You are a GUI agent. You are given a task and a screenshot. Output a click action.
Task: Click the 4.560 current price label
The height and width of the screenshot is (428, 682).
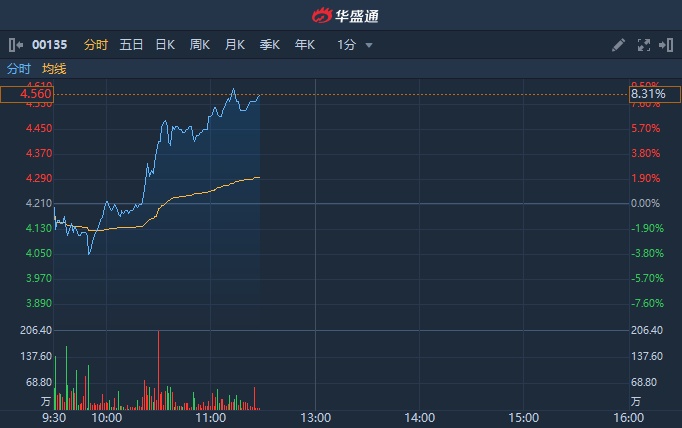click(x=27, y=94)
